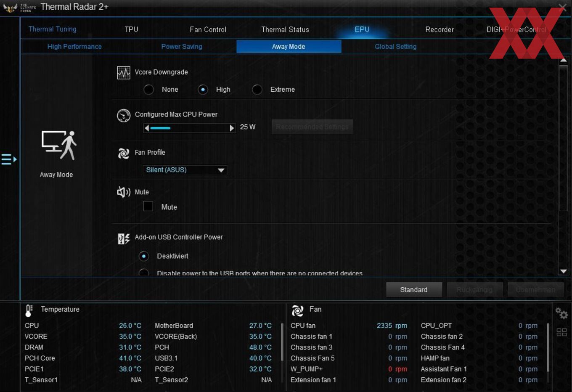This screenshot has width=572, height=392.
Task: Click settings panel scrollbar up arrow
Action: click(x=564, y=61)
